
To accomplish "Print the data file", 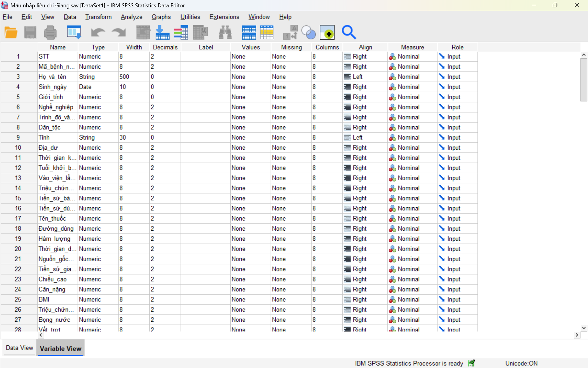I will coord(50,32).
